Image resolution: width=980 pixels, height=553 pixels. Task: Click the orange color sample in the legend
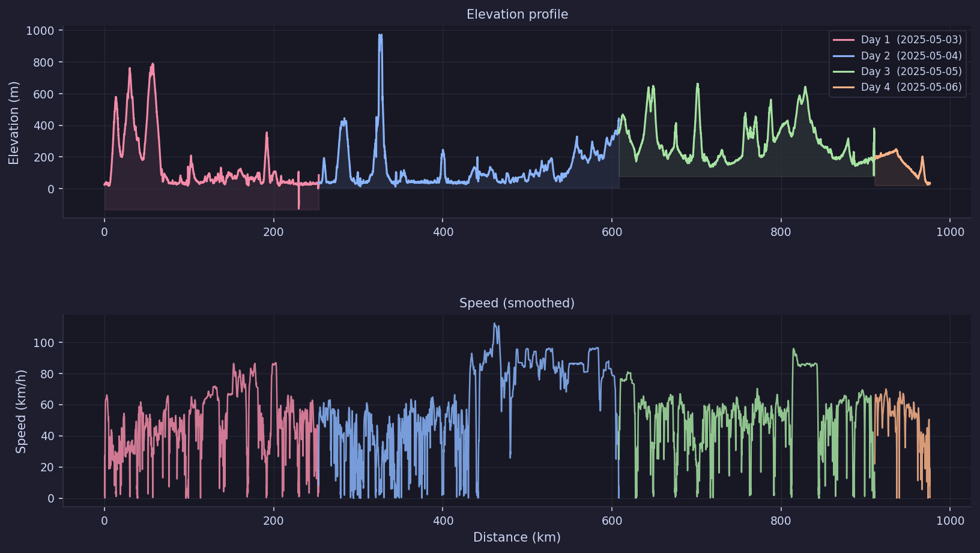843,87
